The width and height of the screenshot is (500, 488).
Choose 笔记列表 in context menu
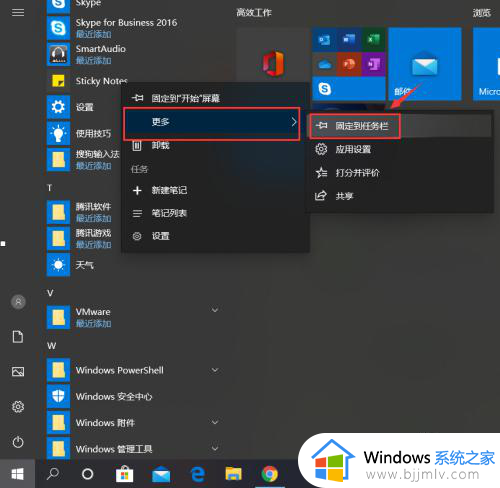point(215,213)
